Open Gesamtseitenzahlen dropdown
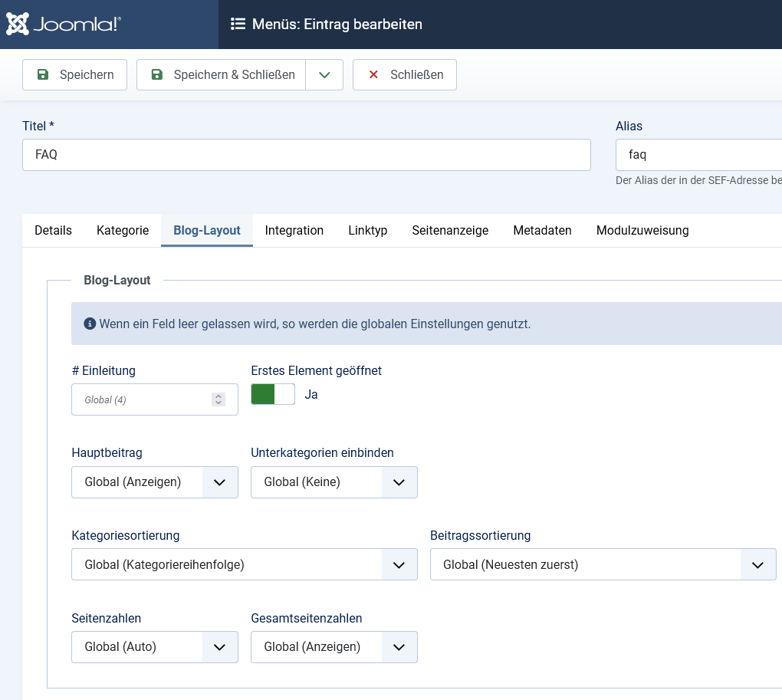This screenshot has height=700, width=782. point(333,647)
